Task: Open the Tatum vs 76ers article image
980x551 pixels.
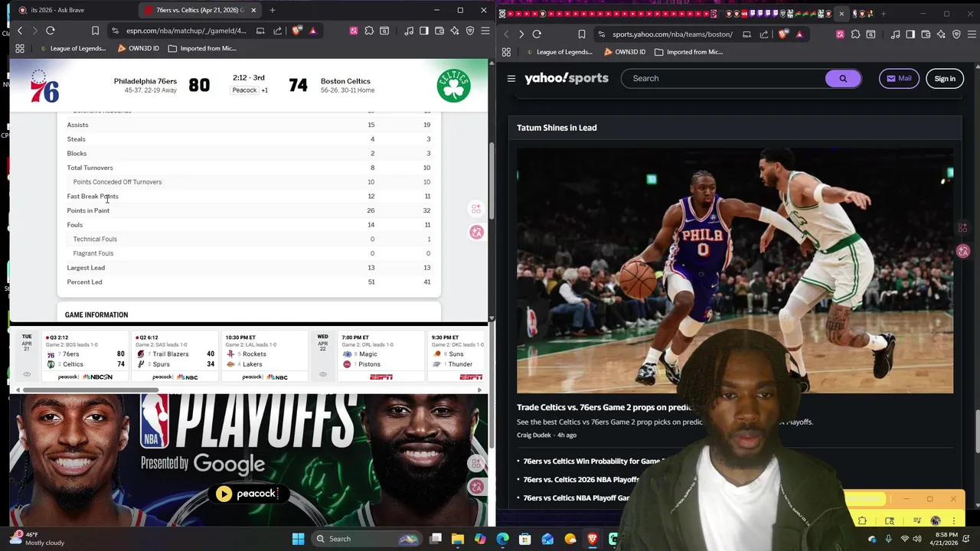Action: (x=735, y=271)
